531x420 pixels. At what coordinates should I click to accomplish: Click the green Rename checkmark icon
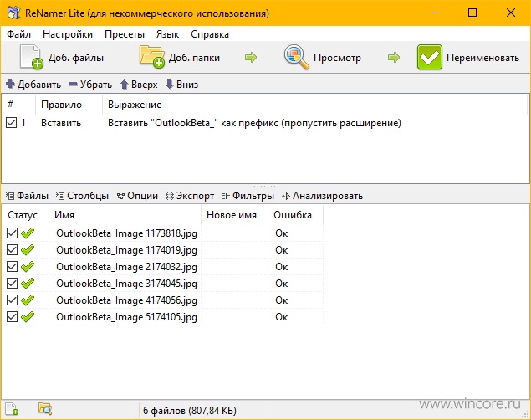(430, 57)
